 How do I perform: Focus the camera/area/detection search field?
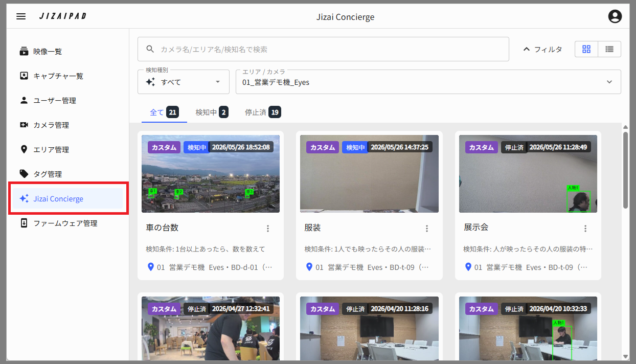point(323,49)
